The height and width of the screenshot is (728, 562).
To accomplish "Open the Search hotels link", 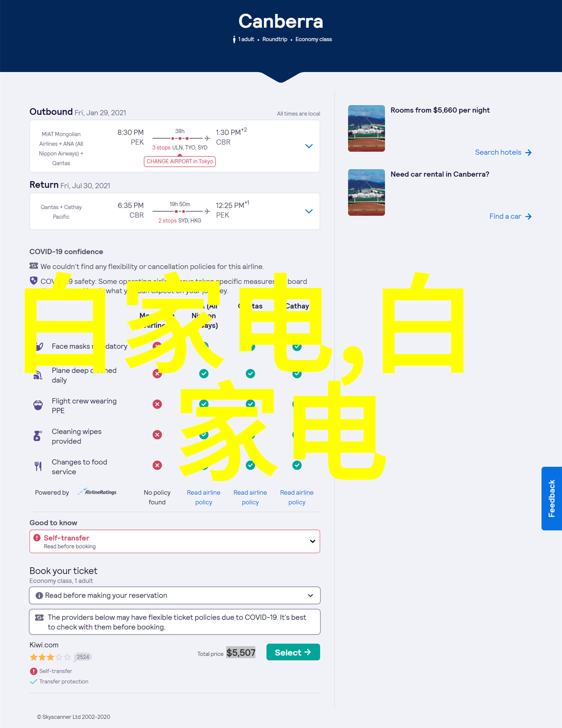I will click(503, 152).
